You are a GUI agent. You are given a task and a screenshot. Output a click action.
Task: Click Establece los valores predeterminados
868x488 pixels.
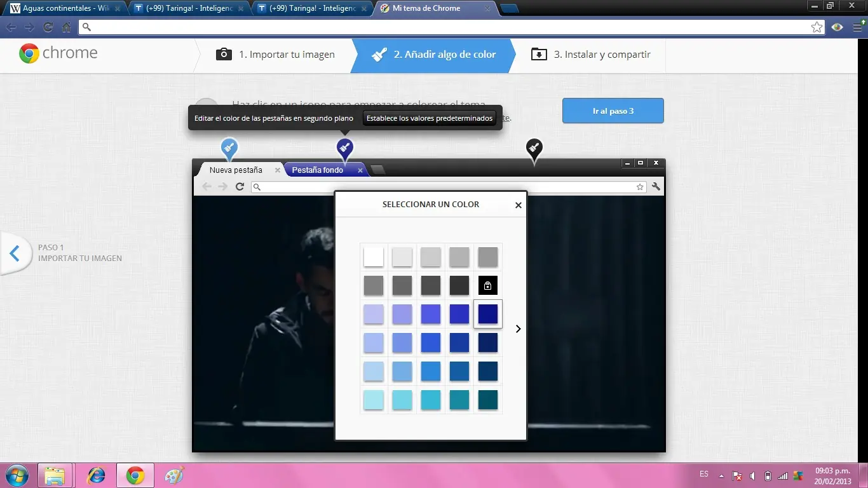[430, 118]
